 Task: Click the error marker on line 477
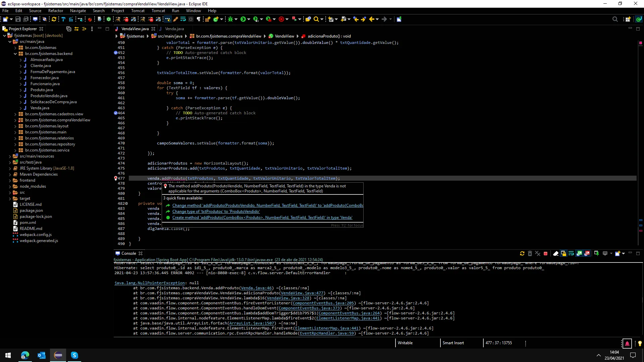coord(116,178)
